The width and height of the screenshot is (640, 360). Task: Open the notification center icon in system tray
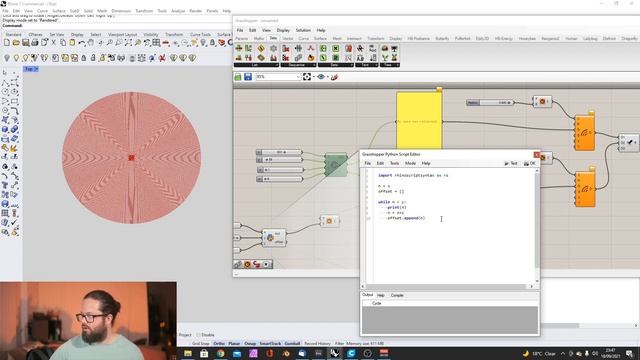click(629, 353)
